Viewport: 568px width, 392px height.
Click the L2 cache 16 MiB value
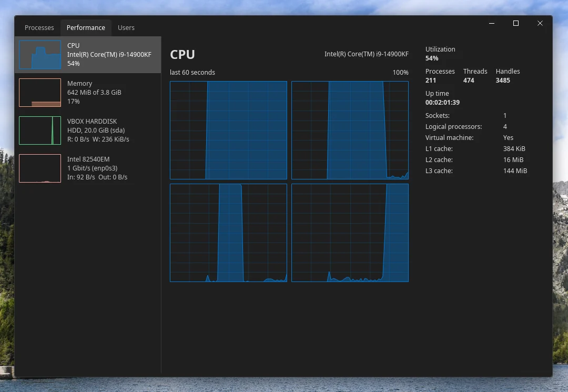point(513,160)
